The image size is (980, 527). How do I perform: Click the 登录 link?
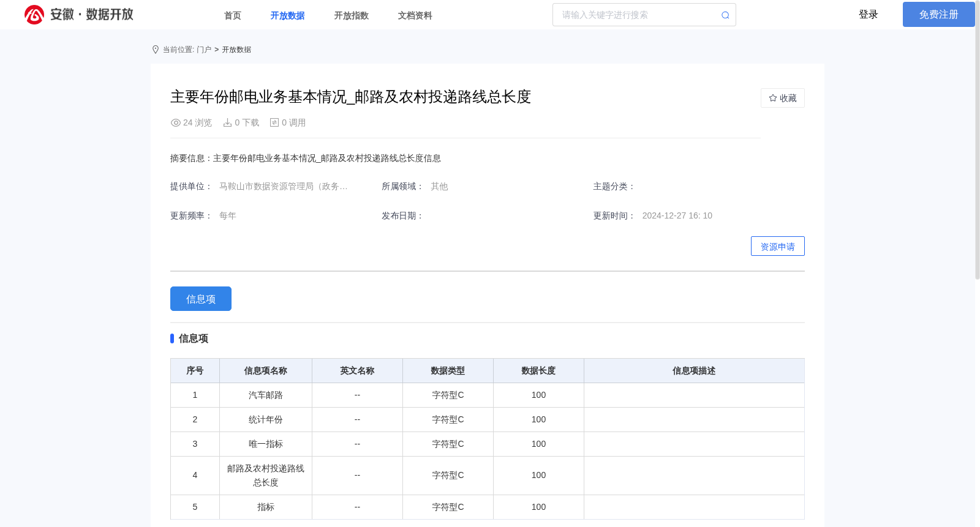coord(869,14)
